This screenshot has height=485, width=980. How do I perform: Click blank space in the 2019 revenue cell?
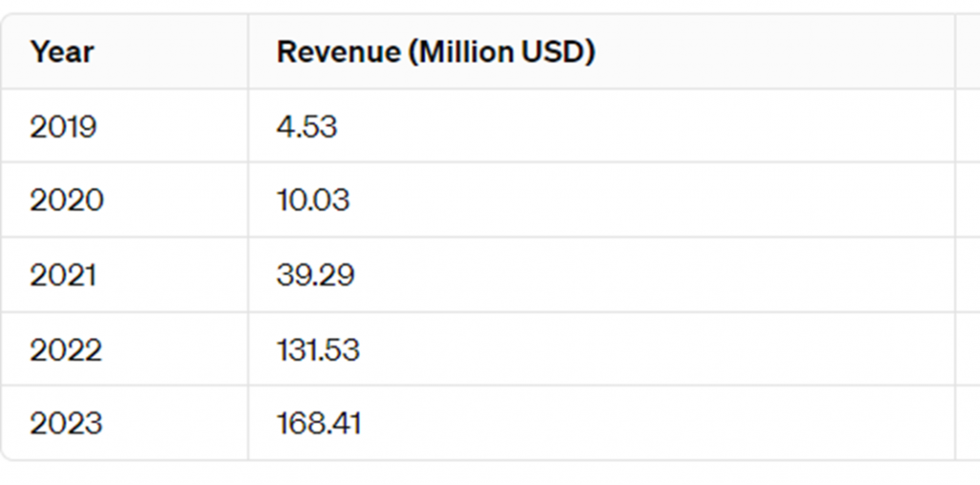coord(644,125)
